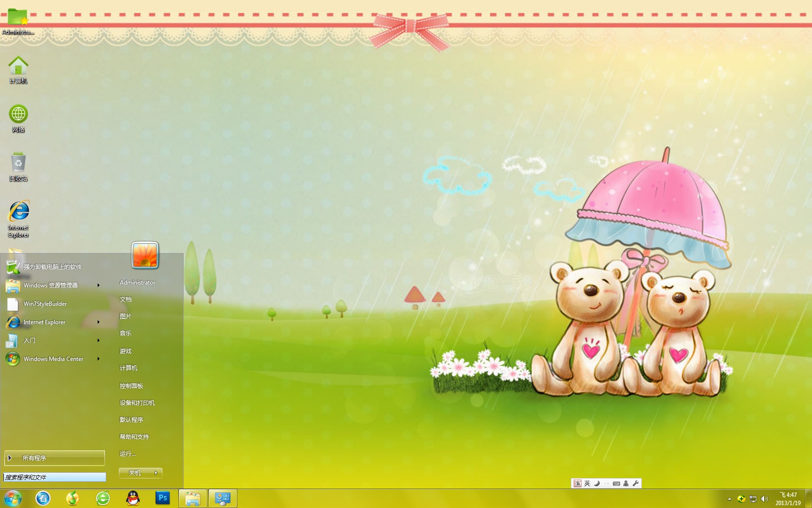Click the 360 security tray icon
Image resolution: width=812 pixels, height=508 pixels.
coord(741,499)
